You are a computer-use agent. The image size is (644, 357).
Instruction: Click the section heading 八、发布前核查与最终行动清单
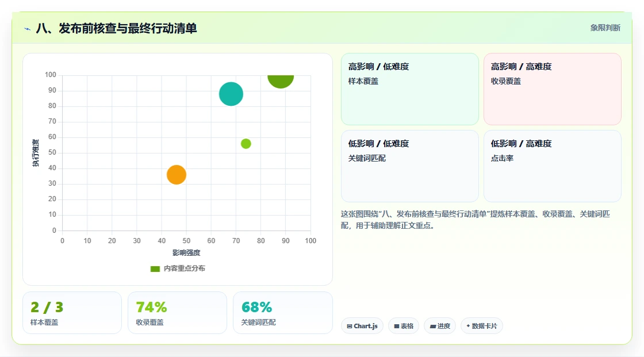pyautogui.click(x=116, y=28)
